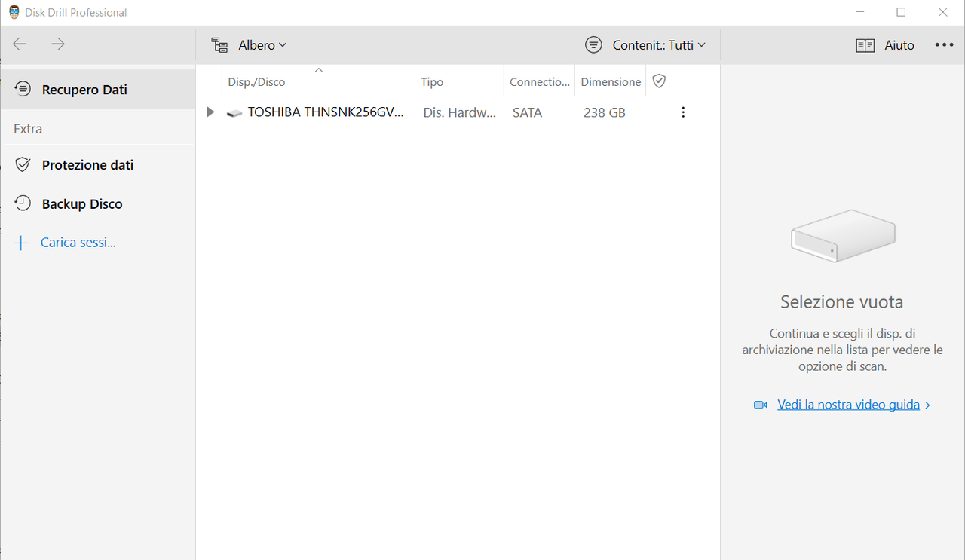Open the Albero view dropdown
965x560 pixels.
pyautogui.click(x=249, y=45)
